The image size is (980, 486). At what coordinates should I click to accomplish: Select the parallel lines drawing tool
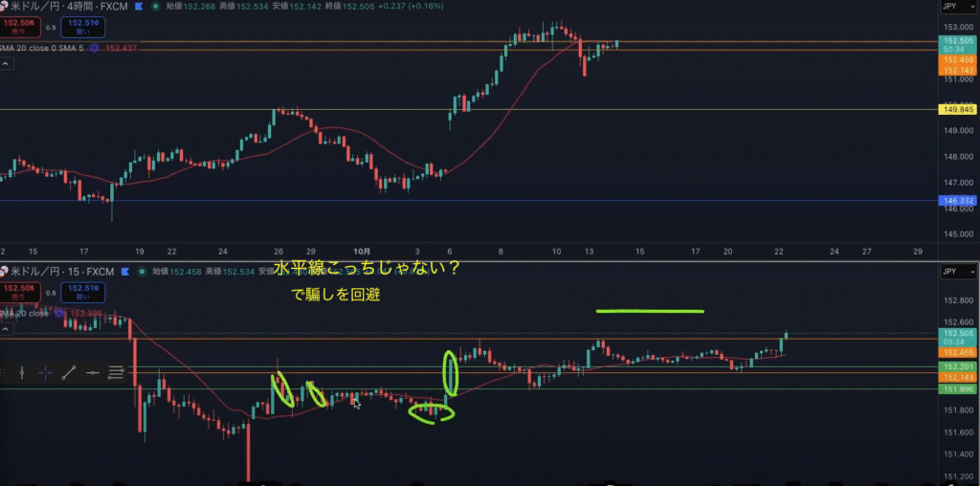tap(116, 373)
